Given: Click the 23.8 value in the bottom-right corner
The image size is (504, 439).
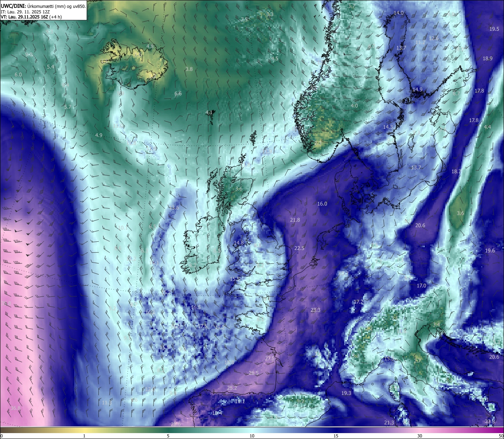Looking at the screenshot, I should [x=490, y=421].
